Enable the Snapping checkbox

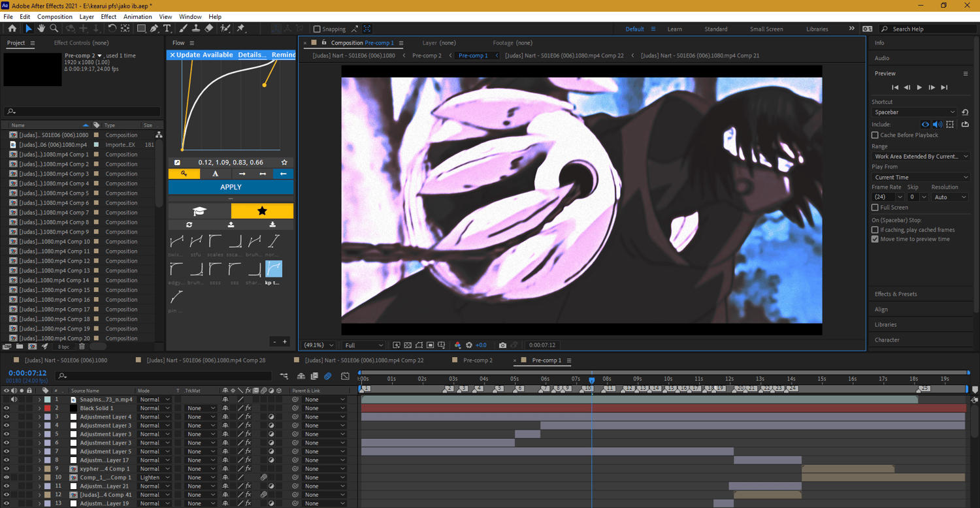(317, 29)
